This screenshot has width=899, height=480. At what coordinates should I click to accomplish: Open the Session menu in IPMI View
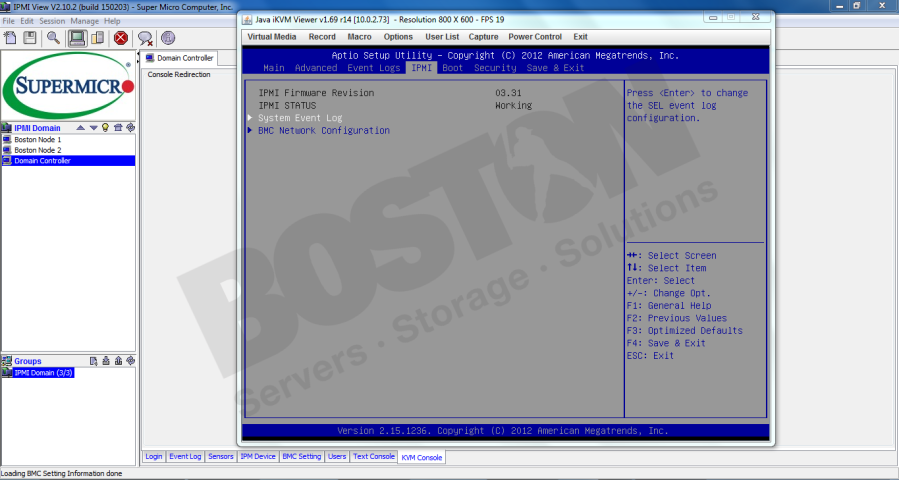[x=52, y=21]
